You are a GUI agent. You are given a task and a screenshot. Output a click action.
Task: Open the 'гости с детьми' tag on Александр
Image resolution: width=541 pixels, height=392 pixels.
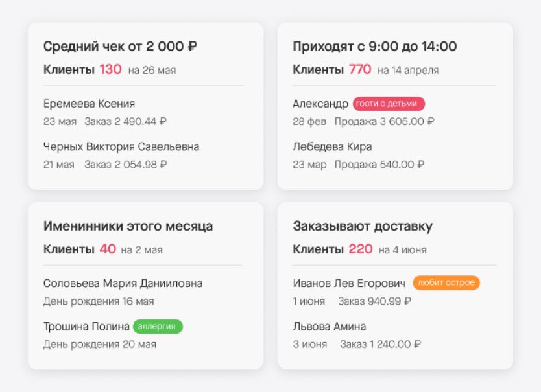tap(388, 103)
